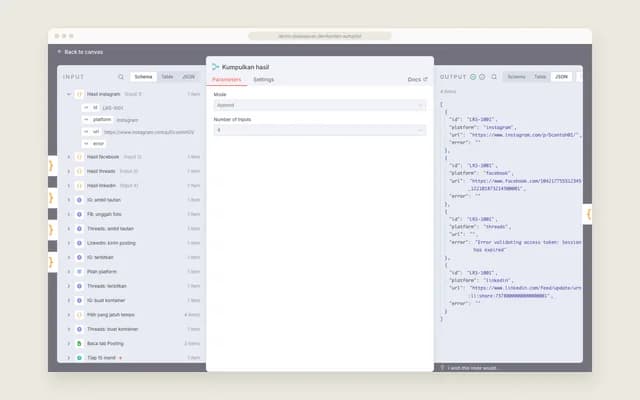Open the Settings tab

[263, 80]
